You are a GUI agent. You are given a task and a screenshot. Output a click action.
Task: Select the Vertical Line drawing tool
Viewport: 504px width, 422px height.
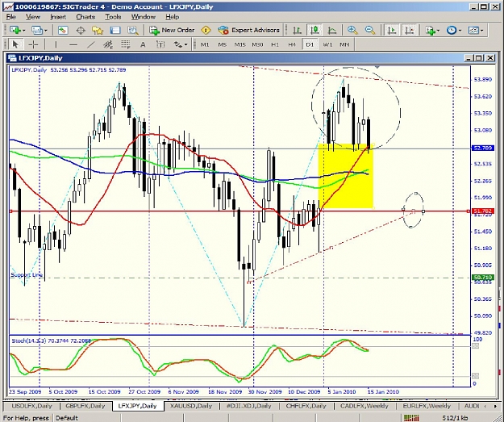pyautogui.click(x=56, y=44)
